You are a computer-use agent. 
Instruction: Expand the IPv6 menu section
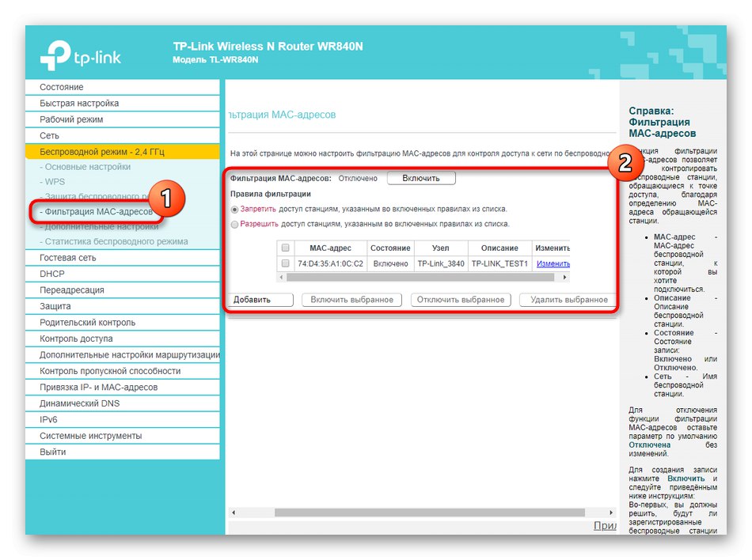(122, 420)
